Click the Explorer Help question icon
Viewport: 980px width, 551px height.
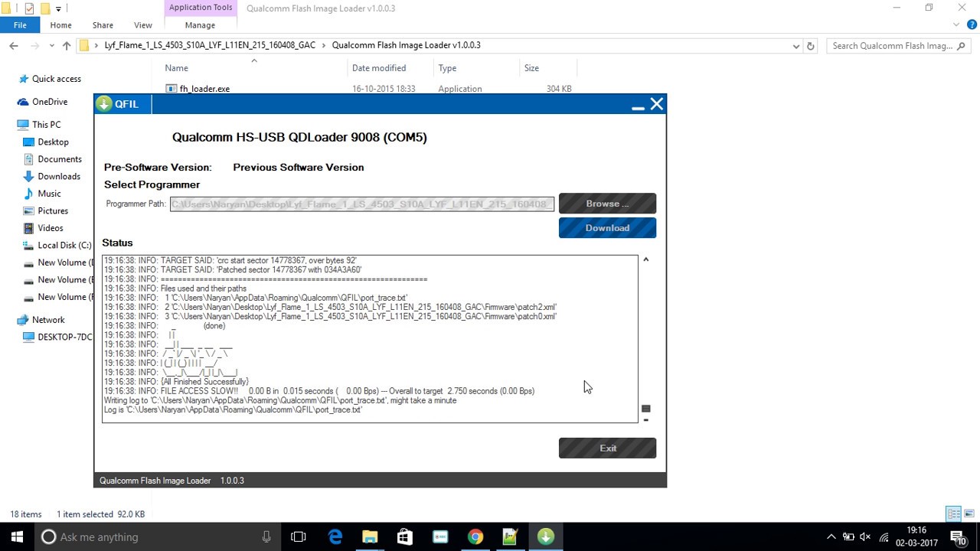coord(971,25)
